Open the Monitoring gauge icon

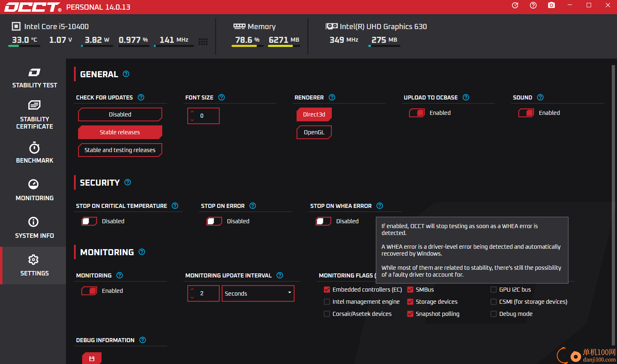point(34,184)
